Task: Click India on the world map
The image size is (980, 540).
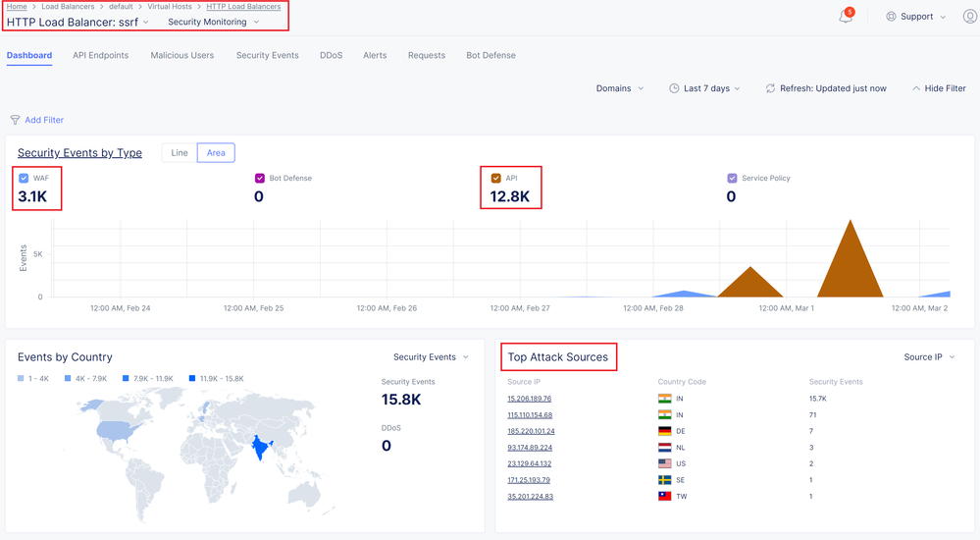Action: (x=260, y=449)
